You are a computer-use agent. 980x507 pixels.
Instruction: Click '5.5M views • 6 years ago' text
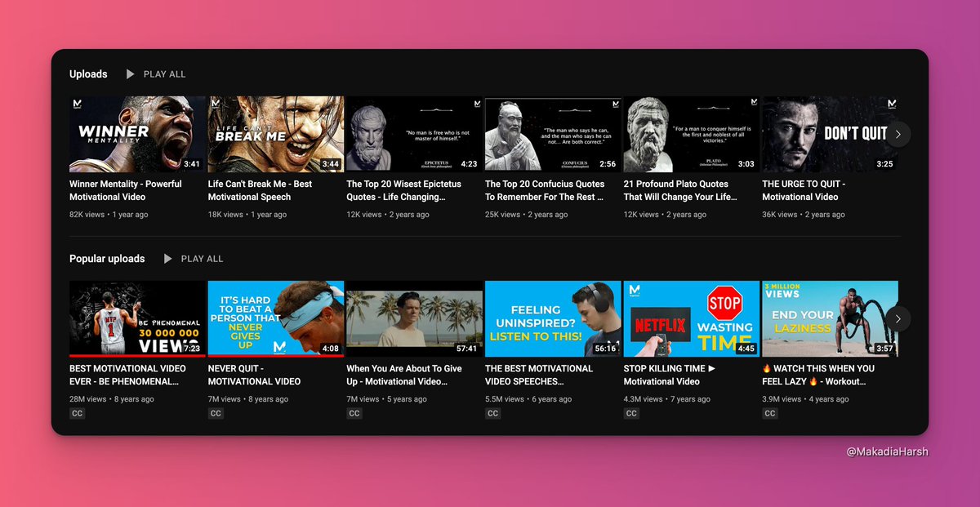click(x=529, y=399)
